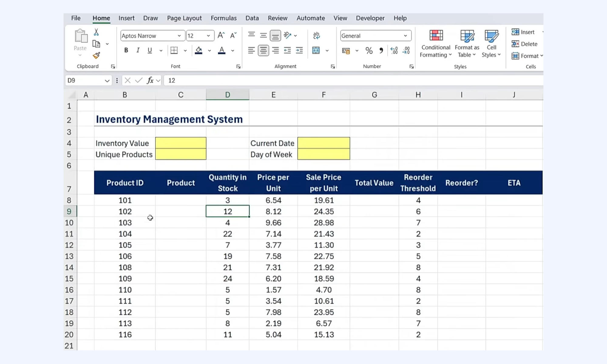Switch to the View tab
Image resolution: width=607 pixels, height=364 pixels.
coord(340,18)
